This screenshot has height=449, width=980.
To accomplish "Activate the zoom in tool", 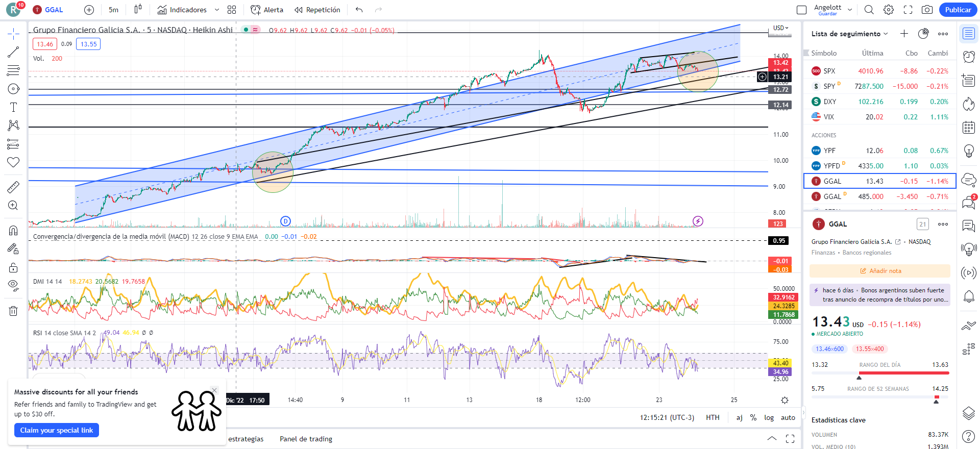I will 13,206.
